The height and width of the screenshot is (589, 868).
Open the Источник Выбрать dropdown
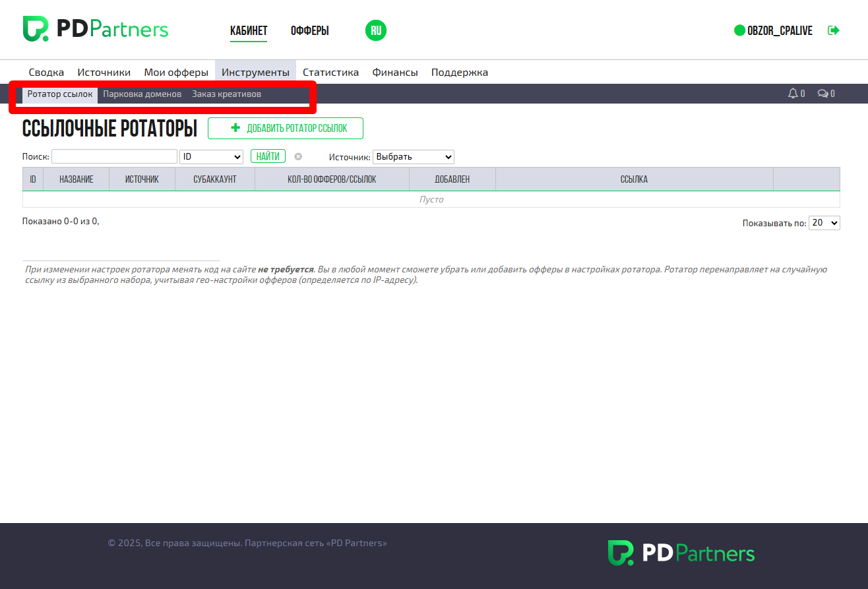tap(414, 157)
